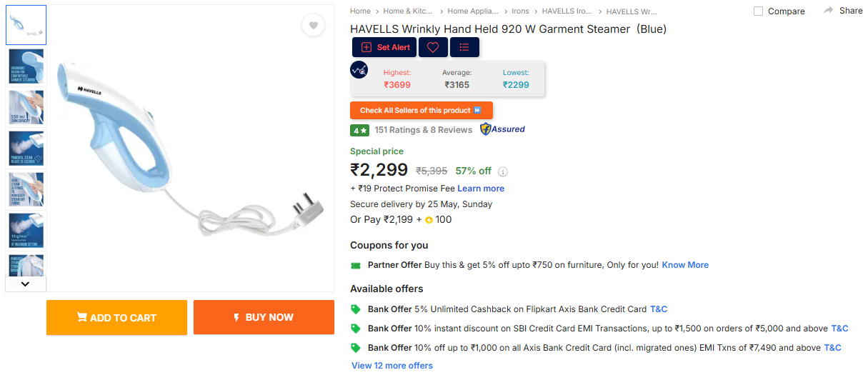The height and width of the screenshot is (375, 868).
Task: Click the Flipkart Assured badge
Action: point(502,129)
